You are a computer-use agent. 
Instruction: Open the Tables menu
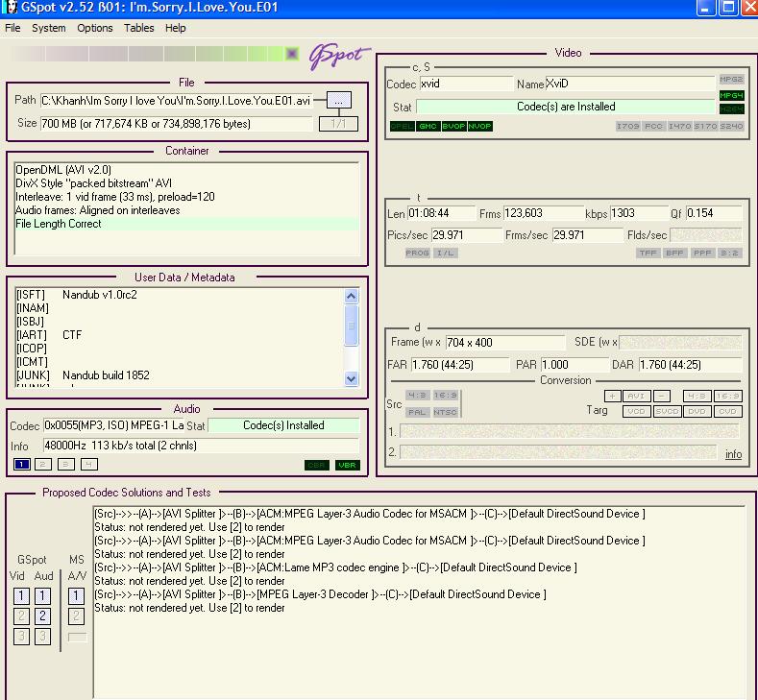pyautogui.click(x=138, y=28)
